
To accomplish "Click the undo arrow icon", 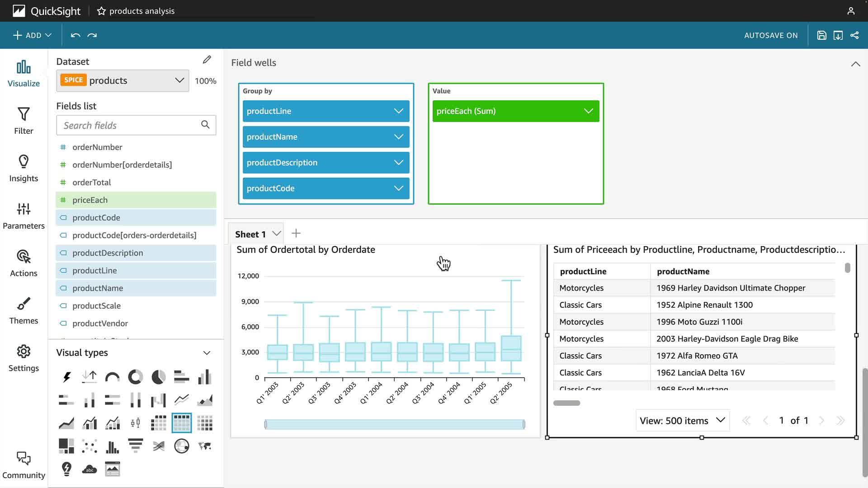I will pos(75,35).
